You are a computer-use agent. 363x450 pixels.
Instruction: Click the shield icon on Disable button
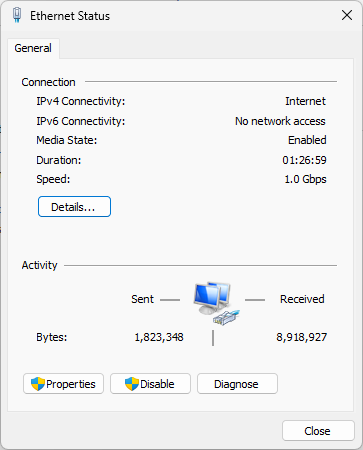click(132, 384)
